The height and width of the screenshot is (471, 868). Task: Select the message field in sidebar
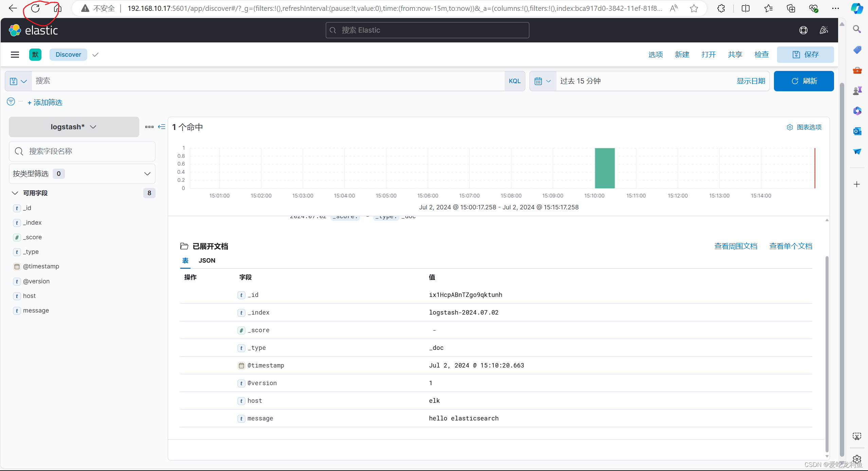tap(36, 310)
